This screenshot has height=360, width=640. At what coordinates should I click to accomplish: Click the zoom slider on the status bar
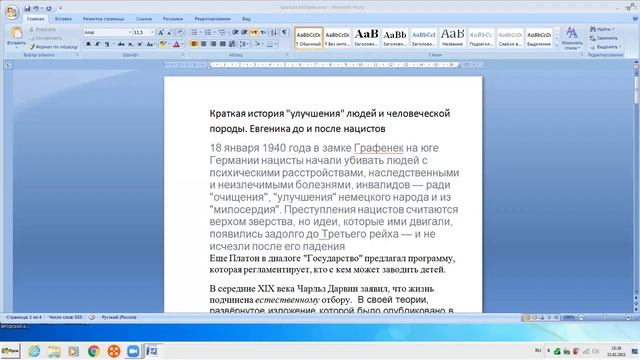tap(604, 317)
